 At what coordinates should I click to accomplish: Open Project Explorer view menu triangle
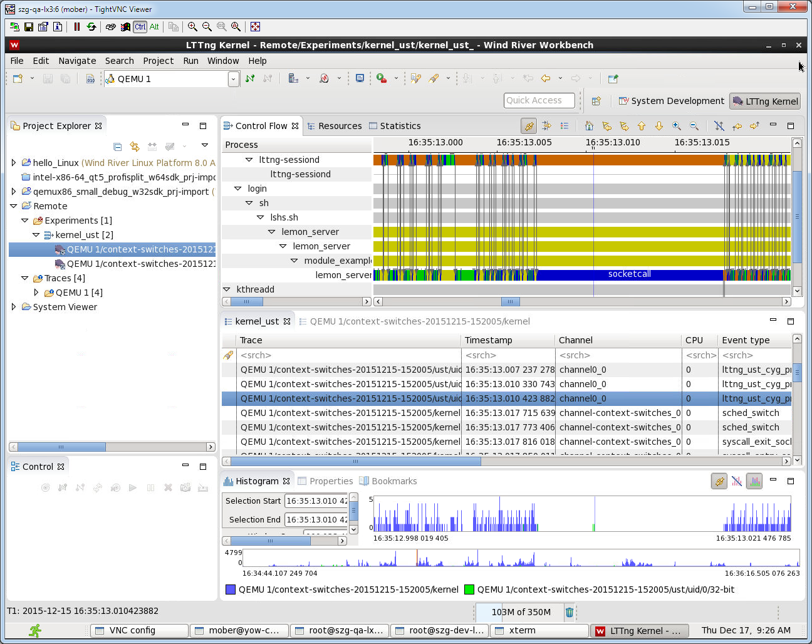(x=204, y=145)
